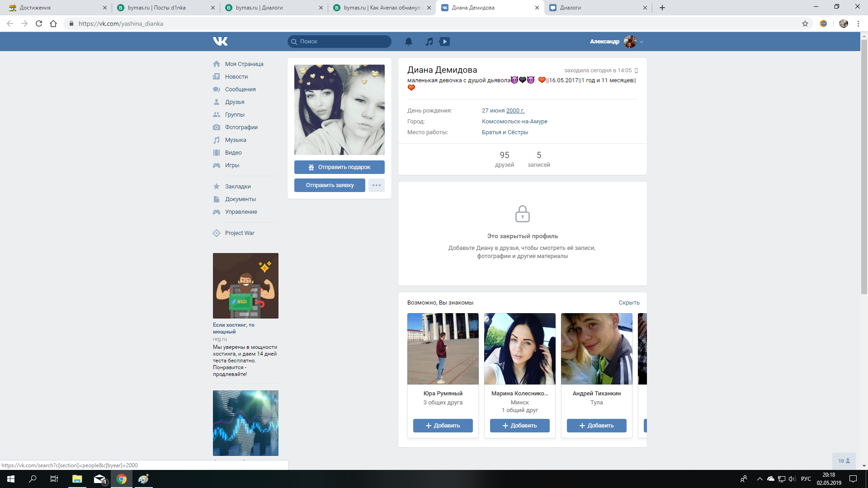
Task: Show hidden system tray icons chevron
Action: click(759, 479)
